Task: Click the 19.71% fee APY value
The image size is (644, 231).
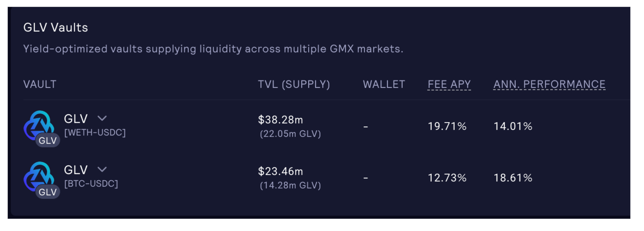Action: 447,126
